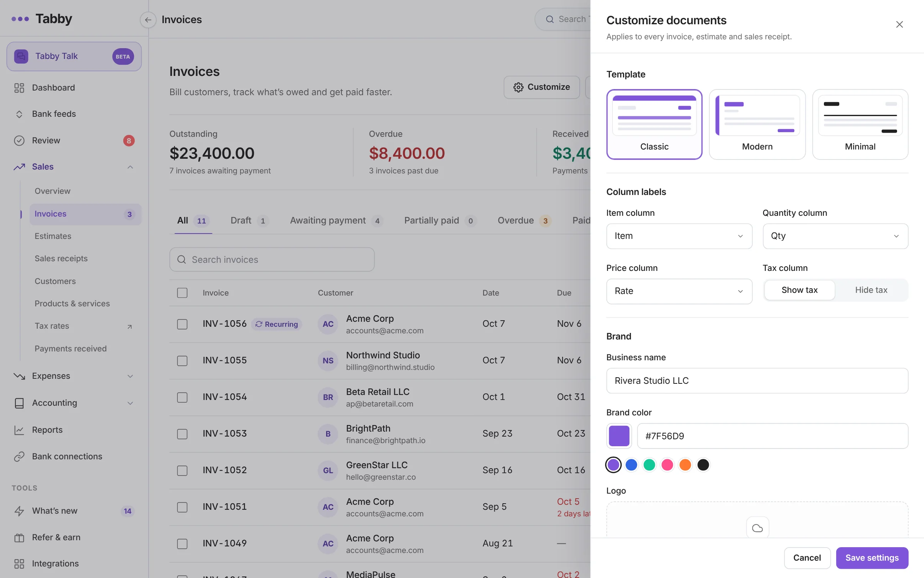Click the BR avatar for Beta Retail LLC
This screenshot has width=924, height=578.
pyautogui.click(x=328, y=398)
